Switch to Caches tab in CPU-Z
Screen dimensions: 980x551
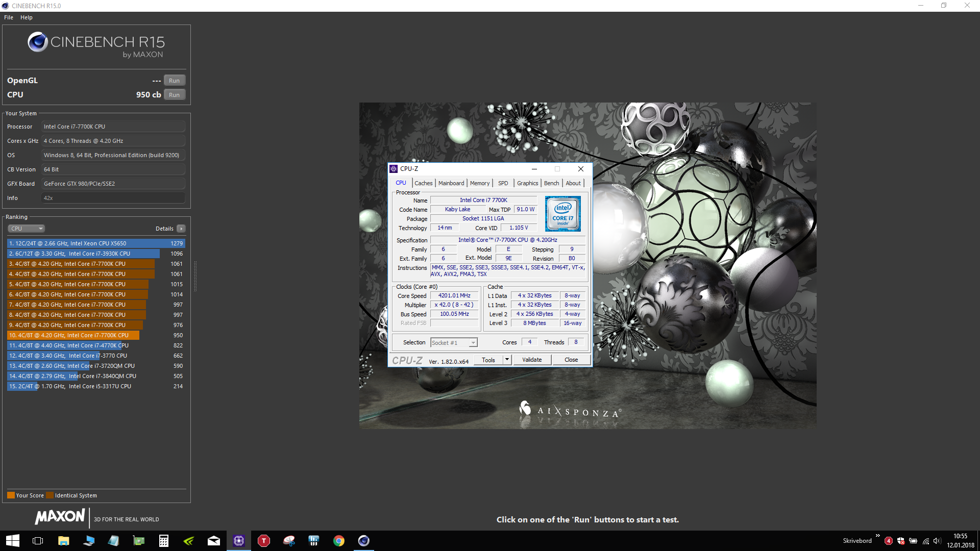pos(424,183)
